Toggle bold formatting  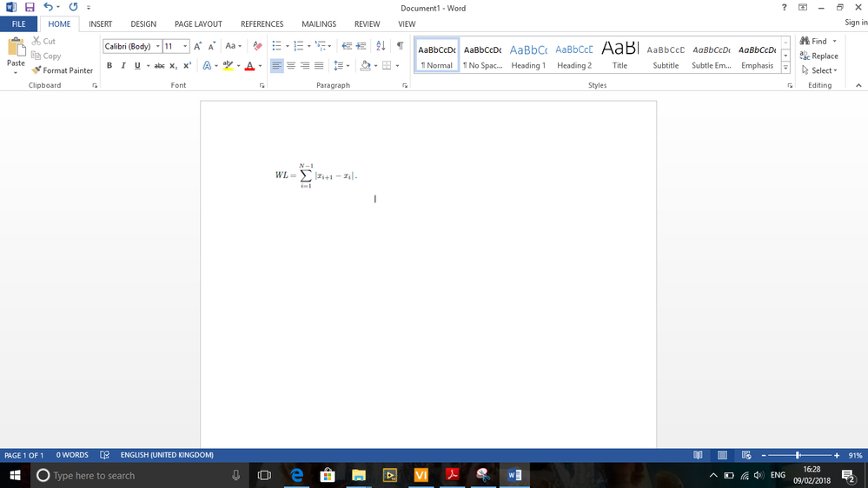(x=109, y=66)
